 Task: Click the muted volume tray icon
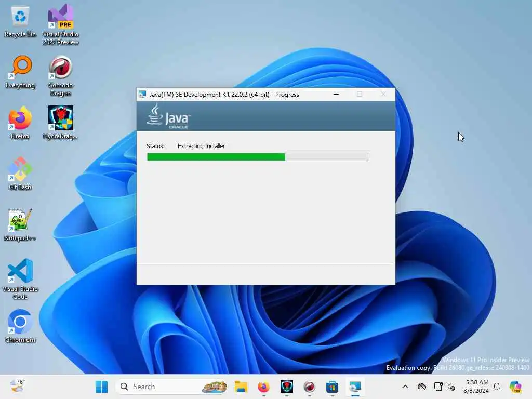451,387
